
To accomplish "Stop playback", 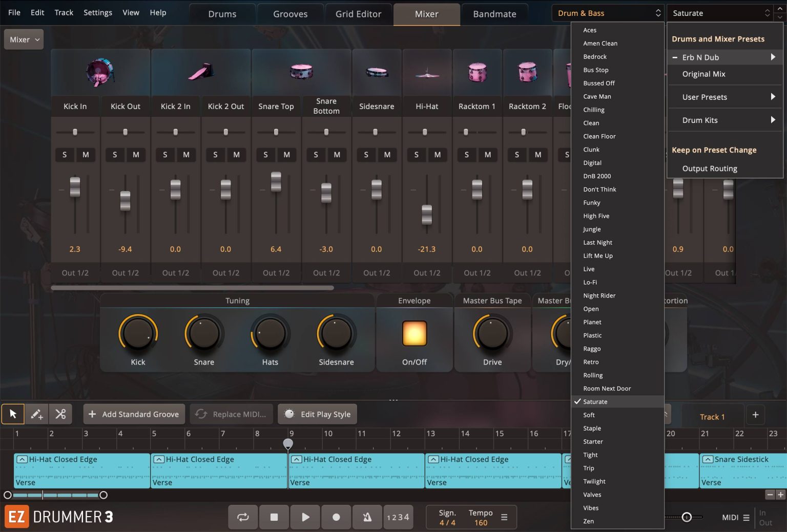I will pos(274,517).
